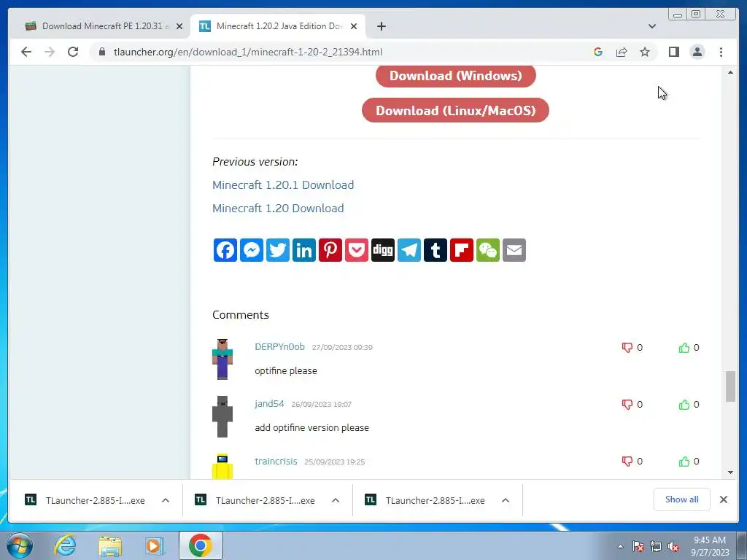Dislike traincrisis's comment

[627, 461]
